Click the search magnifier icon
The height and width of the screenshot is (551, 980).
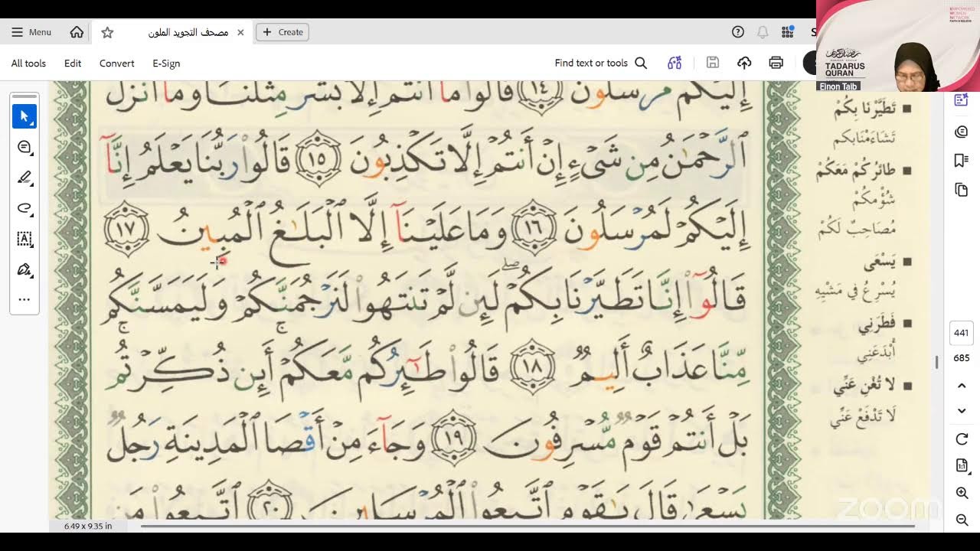[641, 64]
